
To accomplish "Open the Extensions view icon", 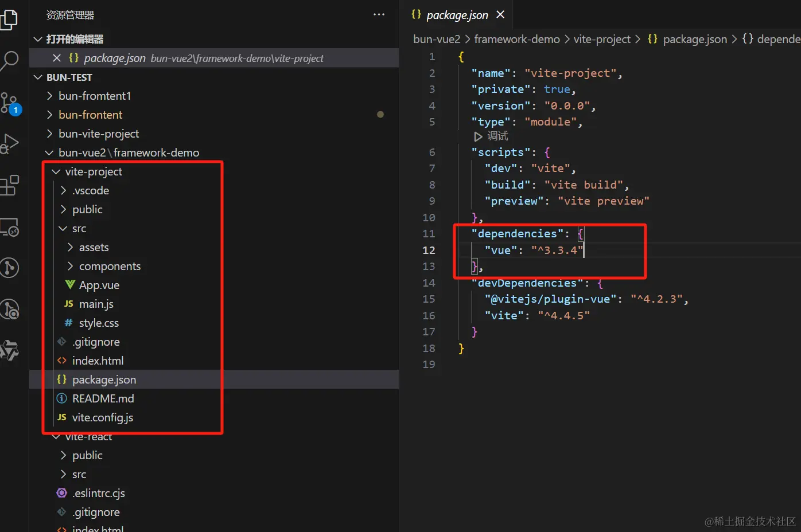I will [9, 185].
